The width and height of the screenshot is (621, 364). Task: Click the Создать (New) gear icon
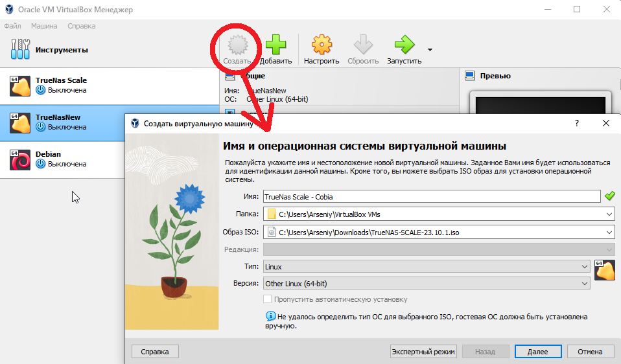[x=237, y=44]
